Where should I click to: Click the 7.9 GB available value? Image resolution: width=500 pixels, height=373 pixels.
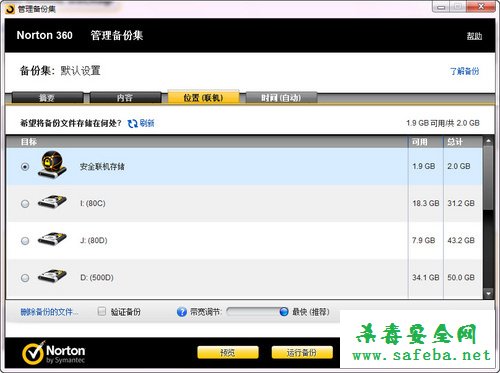coord(424,240)
